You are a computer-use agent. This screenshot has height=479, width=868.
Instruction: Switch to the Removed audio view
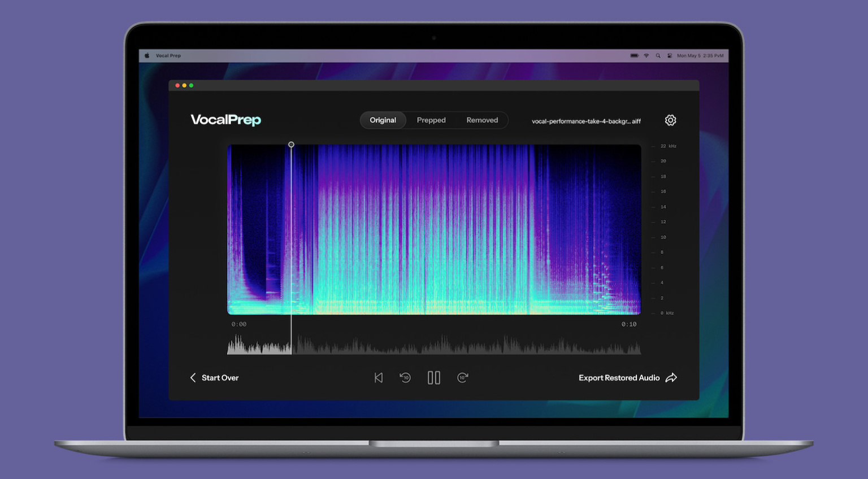click(481, 120)
